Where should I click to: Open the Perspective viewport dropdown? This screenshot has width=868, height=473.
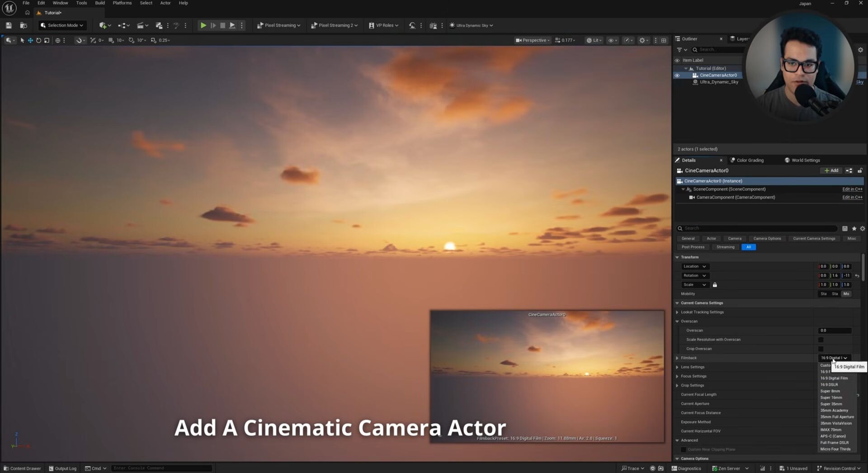click(x=533, y=40)
